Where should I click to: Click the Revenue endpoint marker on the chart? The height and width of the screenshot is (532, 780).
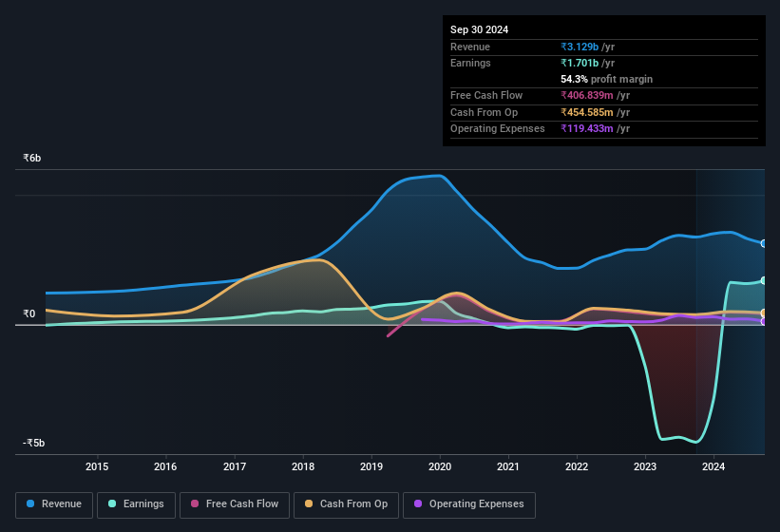click(x=764, y=243)
